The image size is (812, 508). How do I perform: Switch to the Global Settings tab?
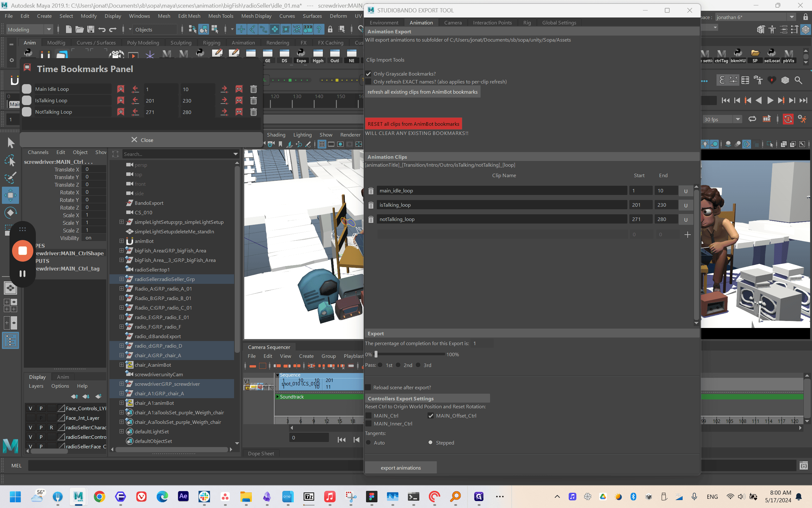pos(559,23)
